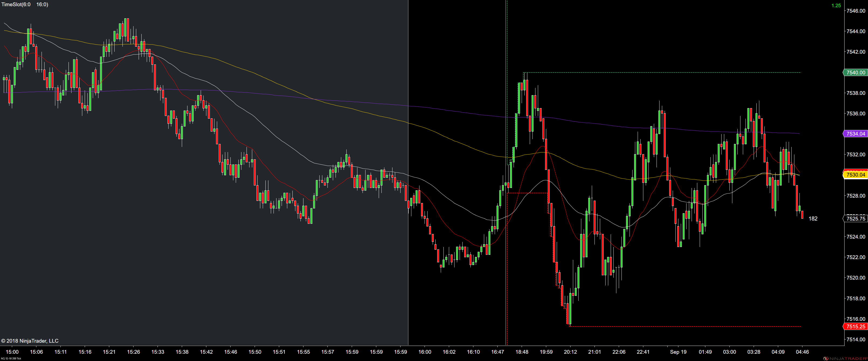Click the 15:06 time axis label
868x361 pixels.
36,352
